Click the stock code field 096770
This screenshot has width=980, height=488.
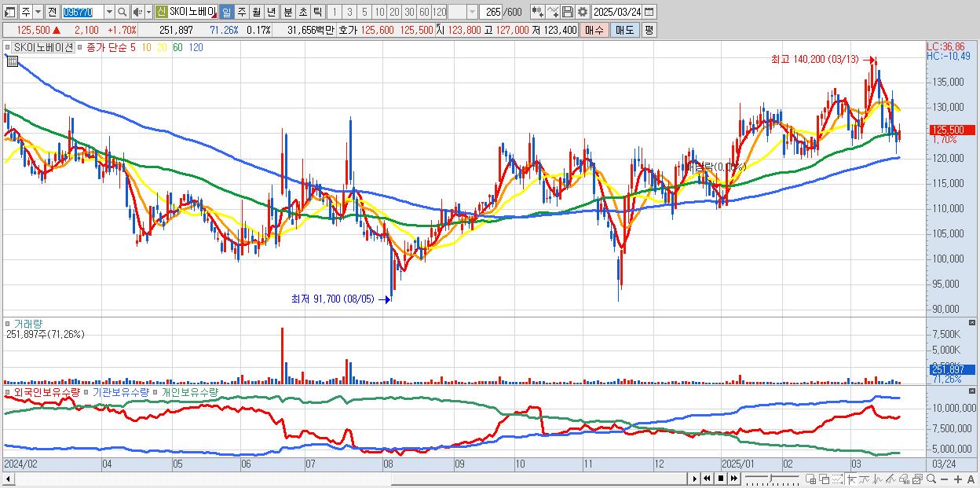pos(82,12)
